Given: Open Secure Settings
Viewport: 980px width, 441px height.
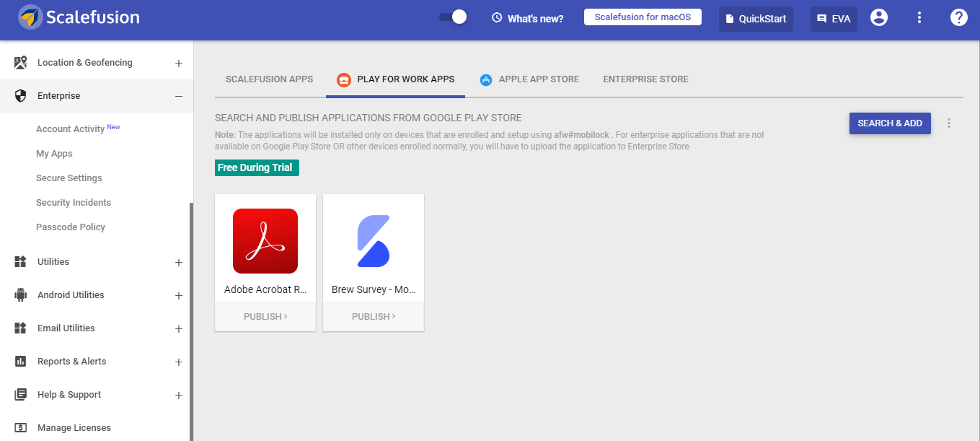Looking at the screenshot, I should coord(69,178).
